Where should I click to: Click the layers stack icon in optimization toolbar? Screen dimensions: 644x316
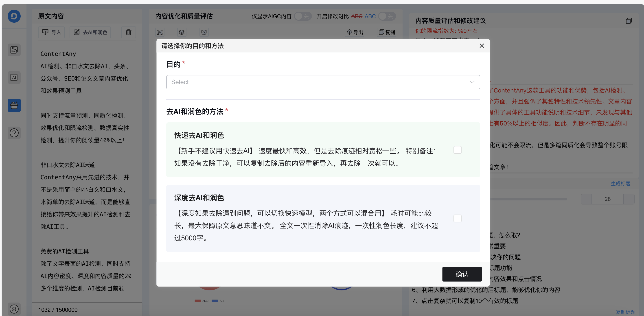[x=182, y=32]
